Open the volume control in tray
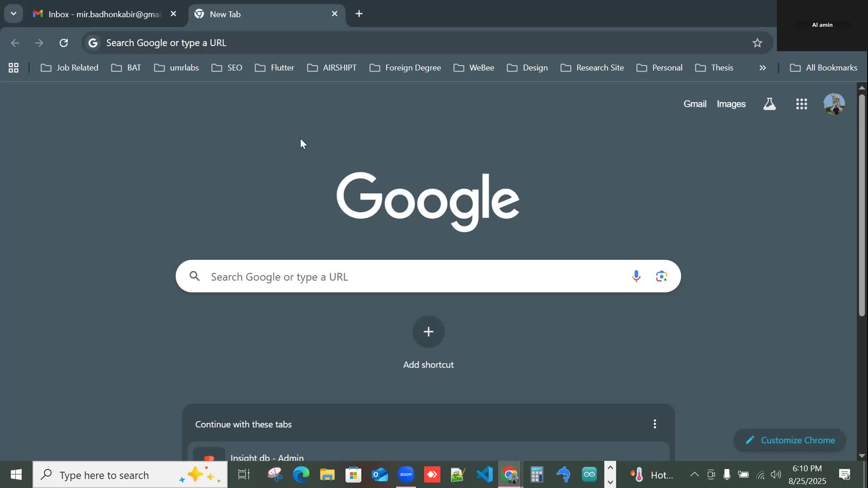Image resolution: width=868 pixels, height=488 pixels. tap(776, 474)
